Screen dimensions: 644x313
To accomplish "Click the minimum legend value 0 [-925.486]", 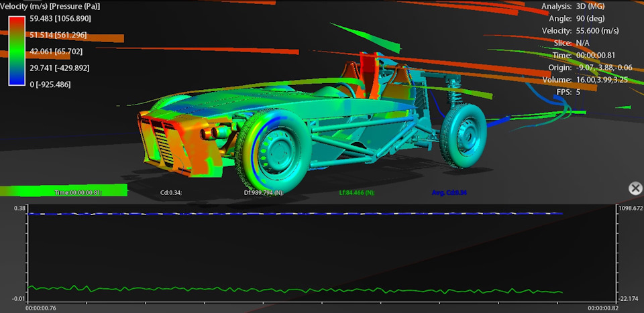I will (50, 84).
